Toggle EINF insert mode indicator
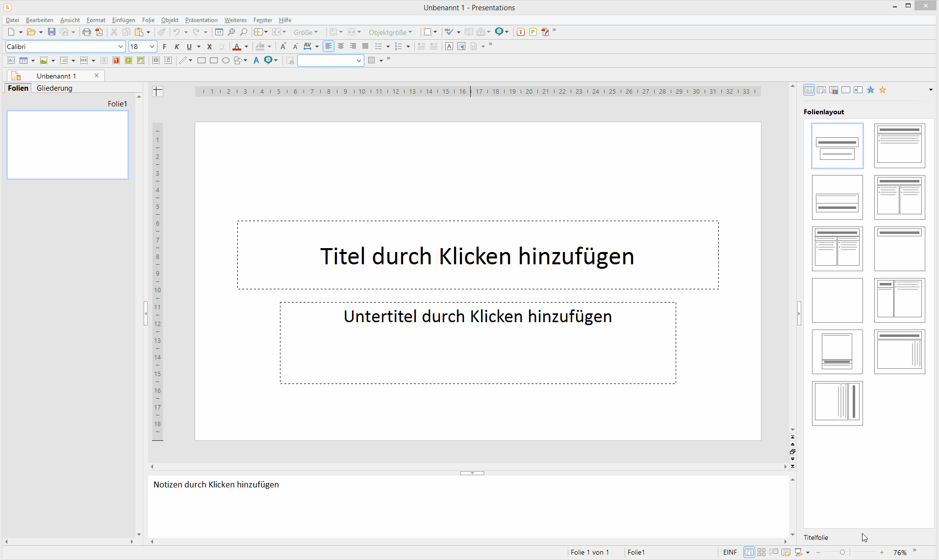 [x=730, y=553]
